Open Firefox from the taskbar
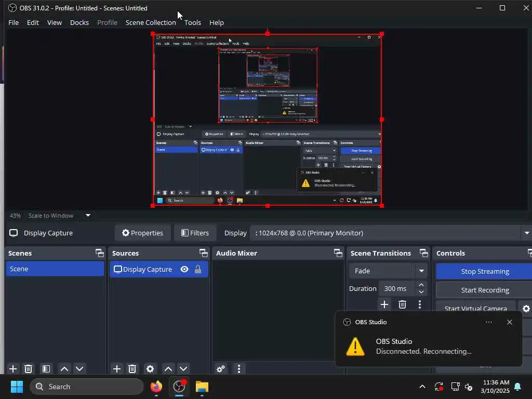The height and width of the screenshot is (399, 532). (x=156, y=387)
